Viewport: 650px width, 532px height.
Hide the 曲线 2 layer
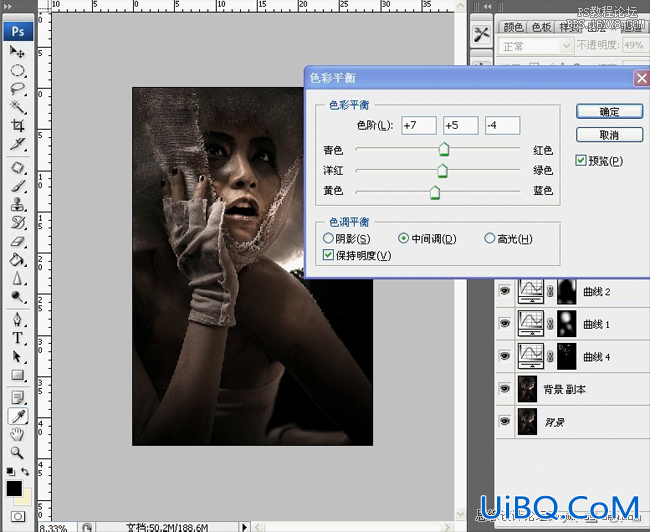click(504, 291)
